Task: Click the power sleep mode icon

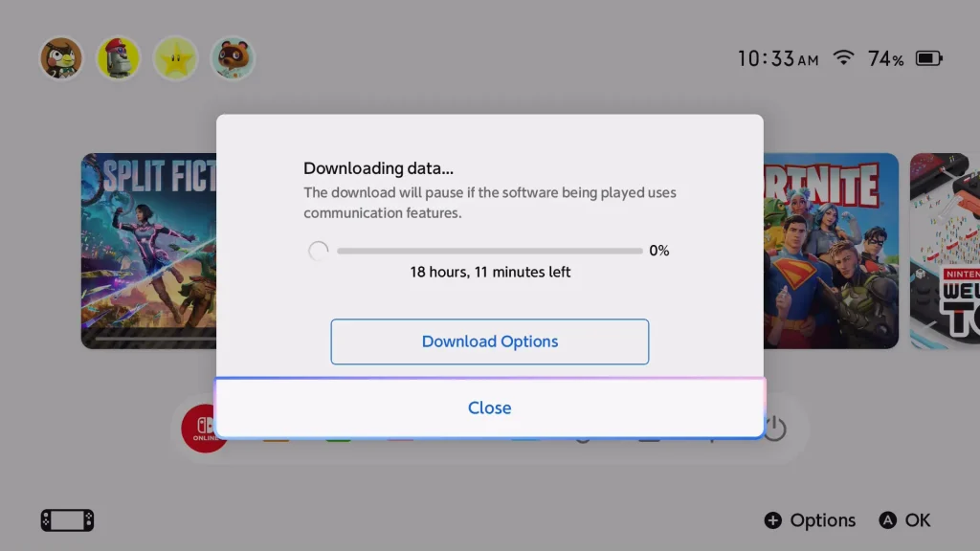Action: 775,429
